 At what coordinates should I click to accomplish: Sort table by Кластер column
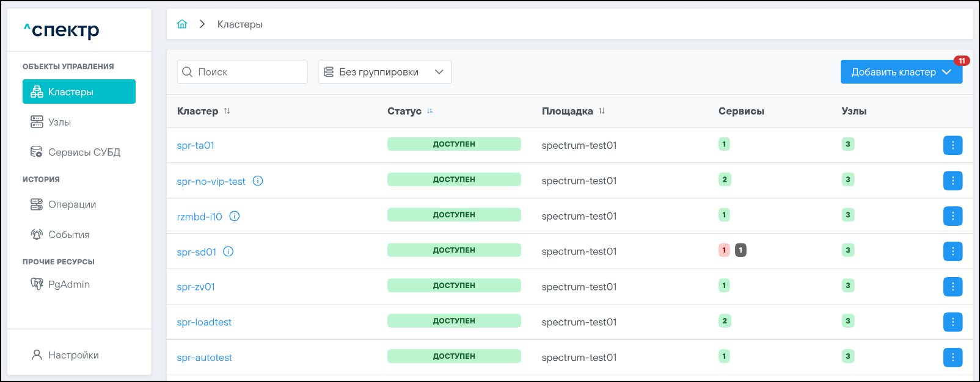227,111
